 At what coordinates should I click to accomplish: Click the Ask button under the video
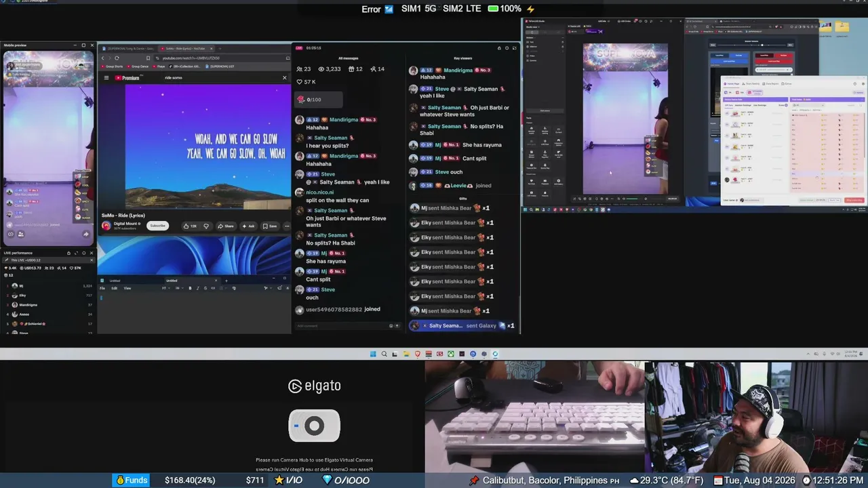248,226
